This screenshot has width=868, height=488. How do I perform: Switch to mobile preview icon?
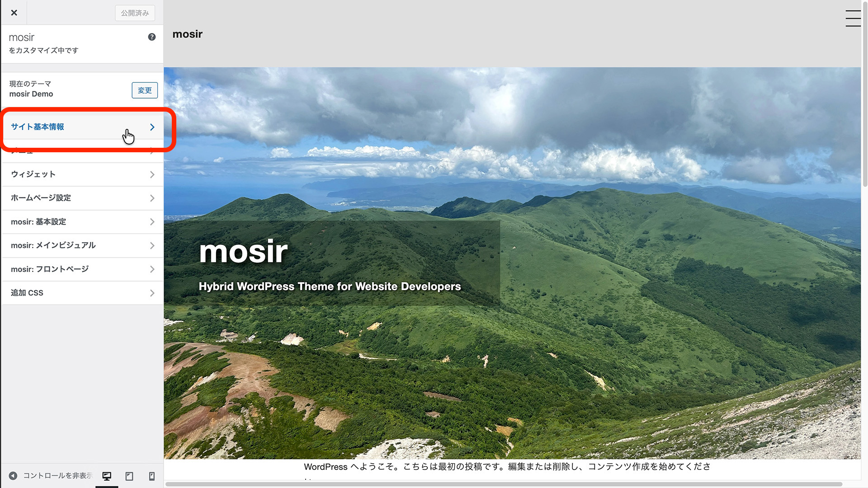coord(152,476)
